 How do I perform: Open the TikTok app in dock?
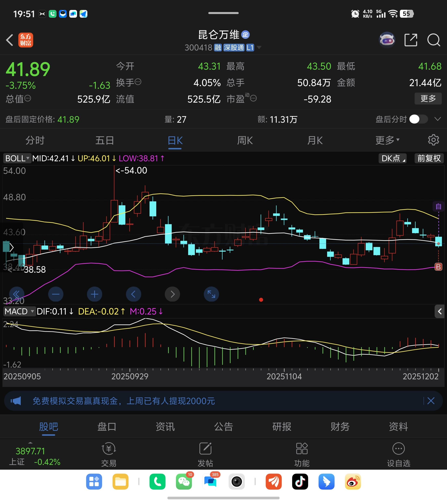tap(300, 482)
